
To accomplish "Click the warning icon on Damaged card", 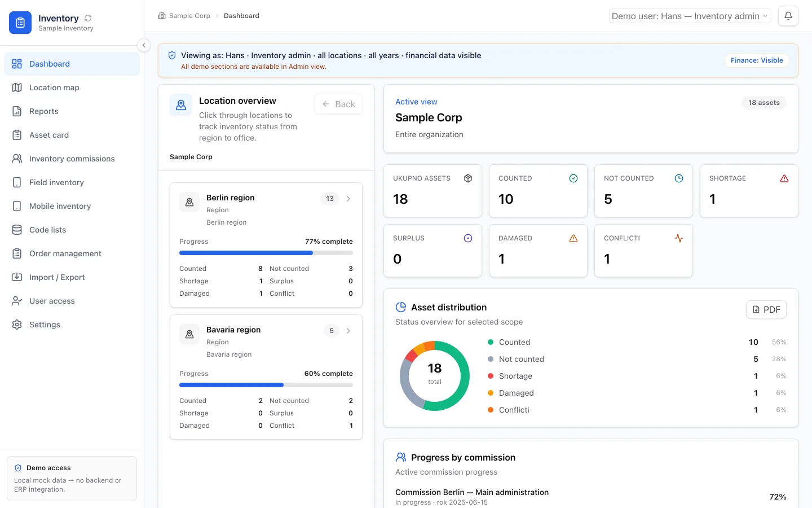I will 573,238.
